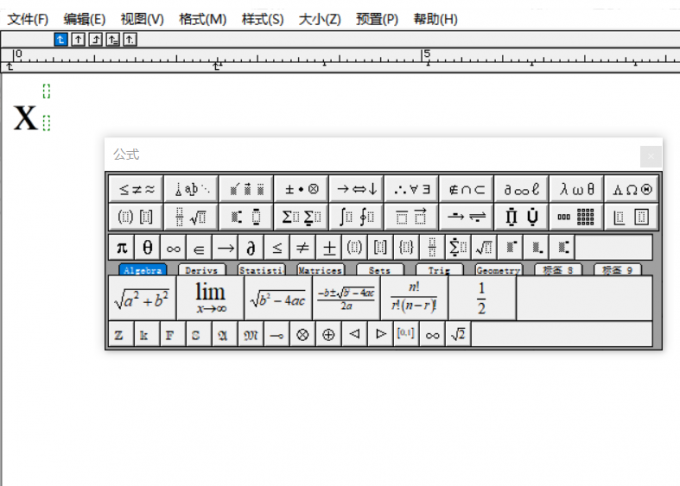Insert combined sub-superscript template from small bar
This screenshot has height=486, width=680.
point(562,248)
